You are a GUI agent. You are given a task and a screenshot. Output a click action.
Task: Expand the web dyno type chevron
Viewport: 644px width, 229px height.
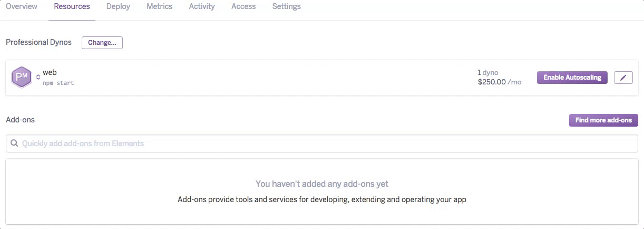38,77
